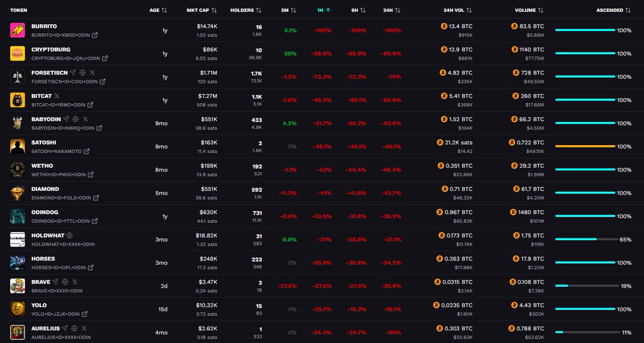Click CRYPTOBURG burger avatar
The width and height of the screenshot is (644, 343).
18,54
